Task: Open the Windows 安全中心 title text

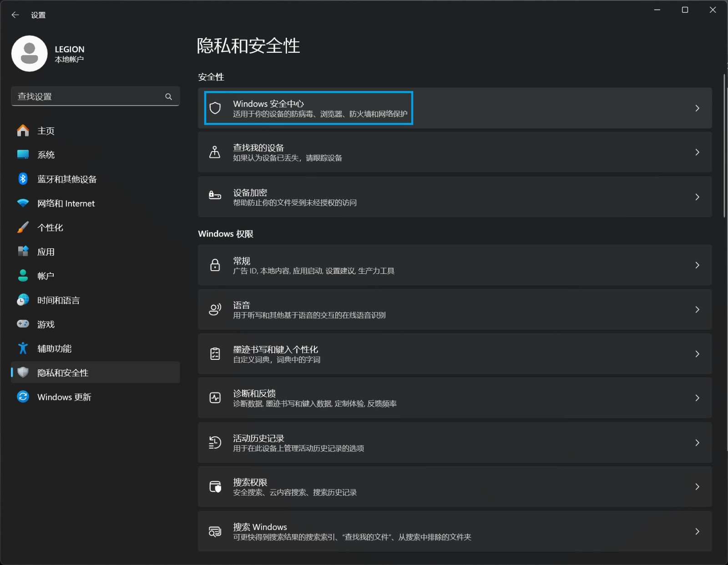Action: pos(268,104)
